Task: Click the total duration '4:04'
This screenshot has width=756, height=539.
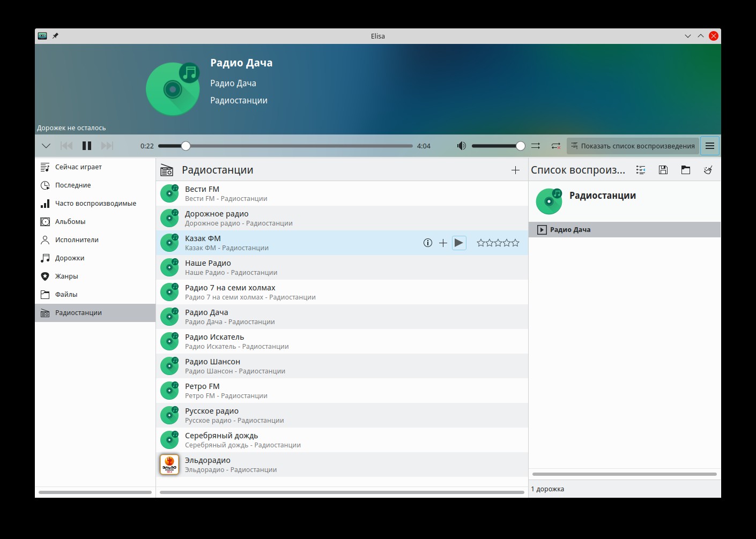Action: tap(424, 146)
